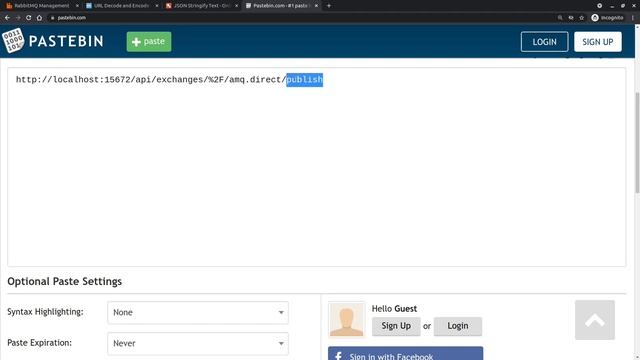The image size is (640, 360).
Task: Click the eye-slash tracking protection icon
Action: [571, 18]
